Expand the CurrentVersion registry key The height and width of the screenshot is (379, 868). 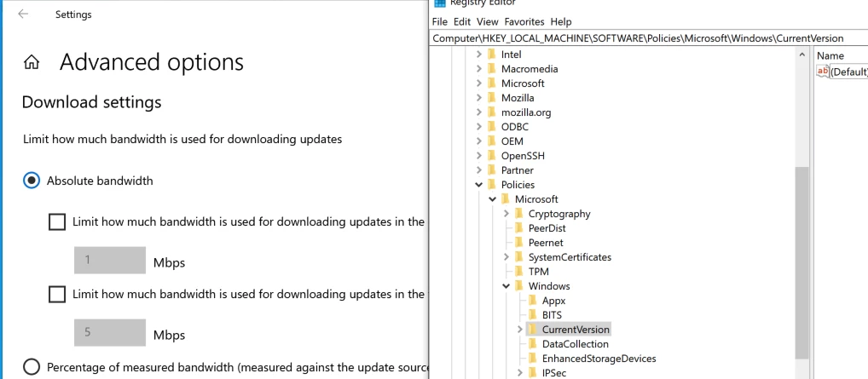pyautogui.click(x=520, y=330)
